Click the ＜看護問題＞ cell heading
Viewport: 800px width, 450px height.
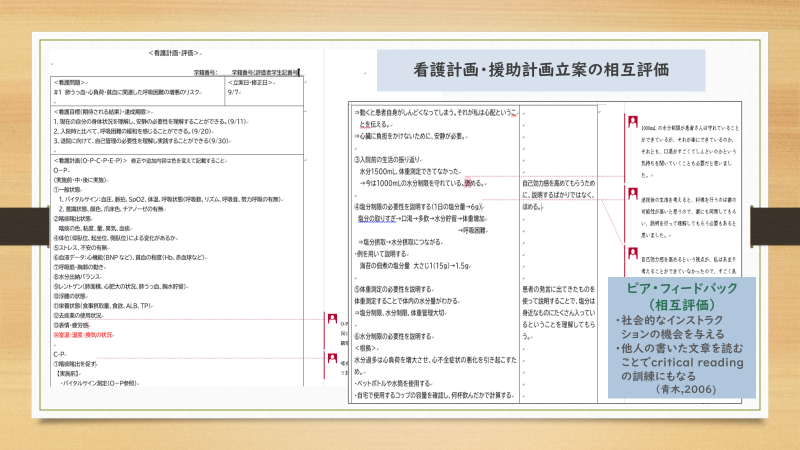(x=70, y=83)
